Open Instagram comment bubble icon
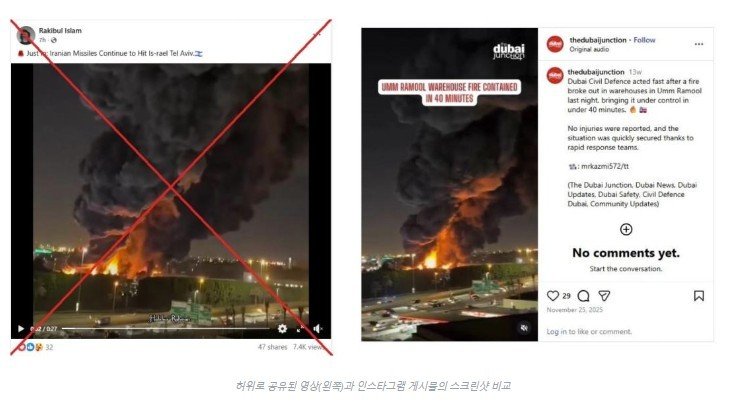Screen dimensions: 731x411 click(583, 296)
